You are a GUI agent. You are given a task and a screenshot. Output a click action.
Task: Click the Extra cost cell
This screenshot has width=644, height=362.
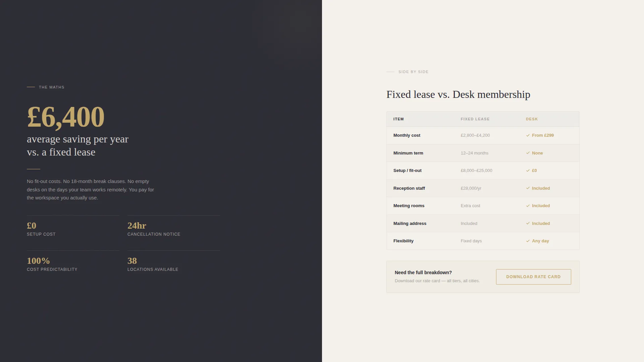point(470,206)
